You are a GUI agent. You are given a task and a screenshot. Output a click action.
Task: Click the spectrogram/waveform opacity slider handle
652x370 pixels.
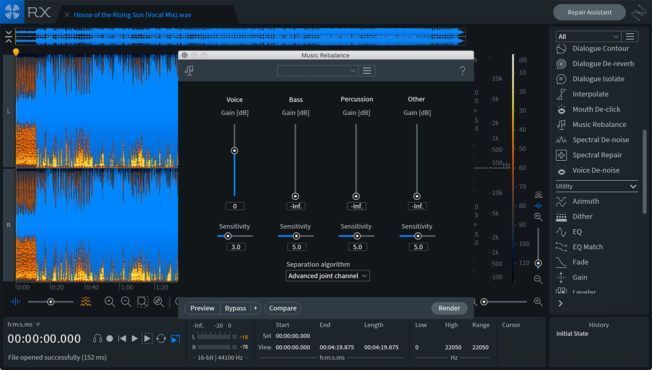[x=50, y=302]
